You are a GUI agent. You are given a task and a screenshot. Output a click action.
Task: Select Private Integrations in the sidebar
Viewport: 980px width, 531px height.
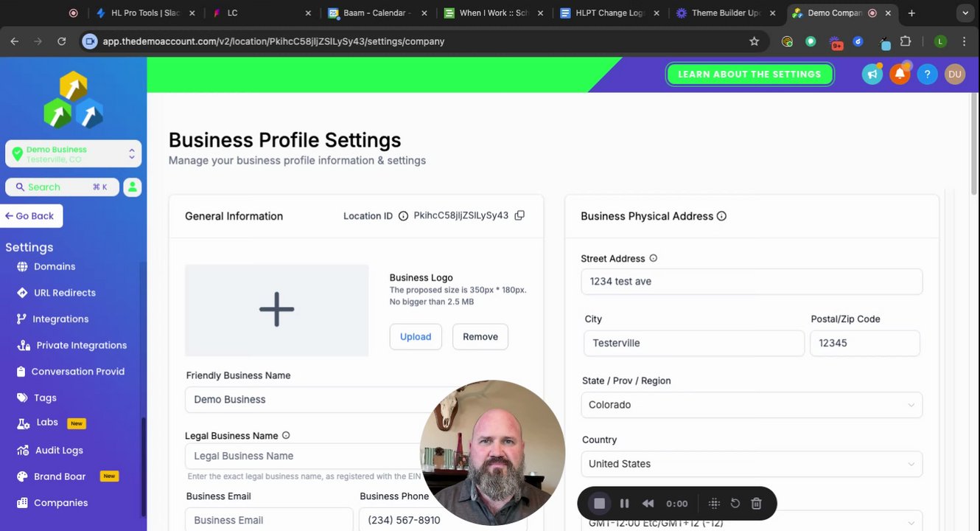(81, 345)
